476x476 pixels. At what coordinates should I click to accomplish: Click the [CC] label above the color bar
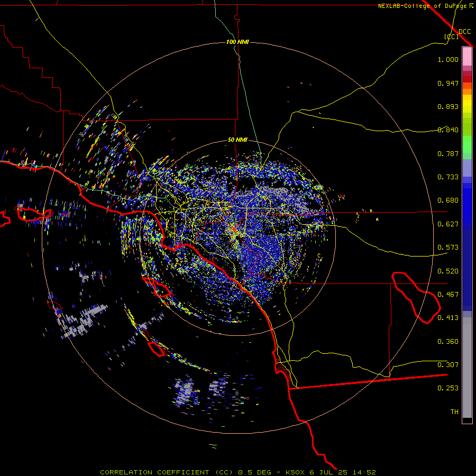(451, 36)
